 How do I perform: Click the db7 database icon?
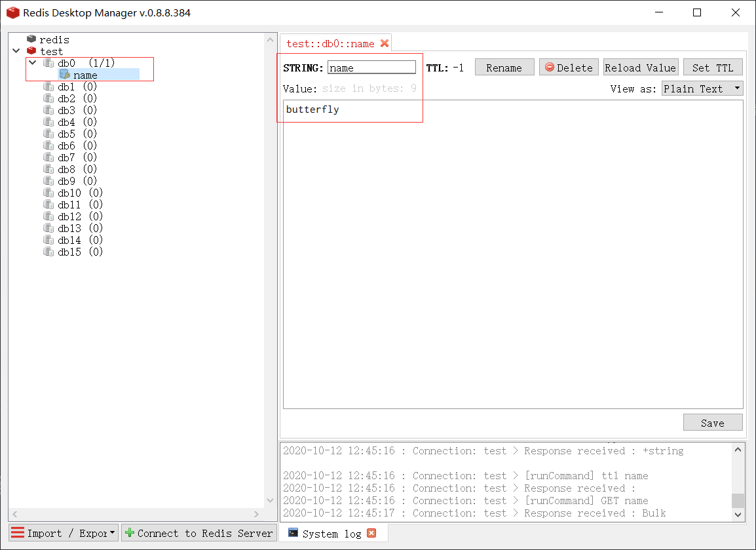[x=48, y=157]
